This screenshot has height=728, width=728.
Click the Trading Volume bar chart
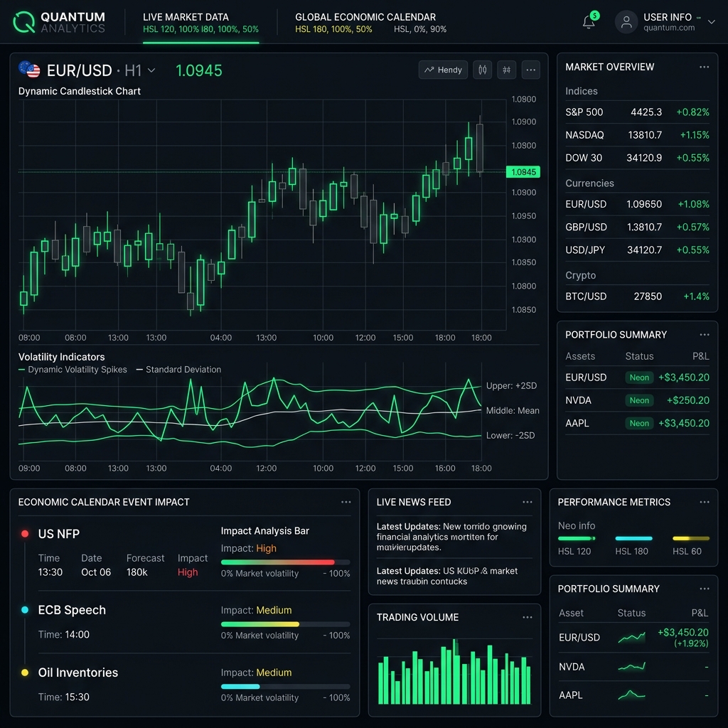click(454, 672)
